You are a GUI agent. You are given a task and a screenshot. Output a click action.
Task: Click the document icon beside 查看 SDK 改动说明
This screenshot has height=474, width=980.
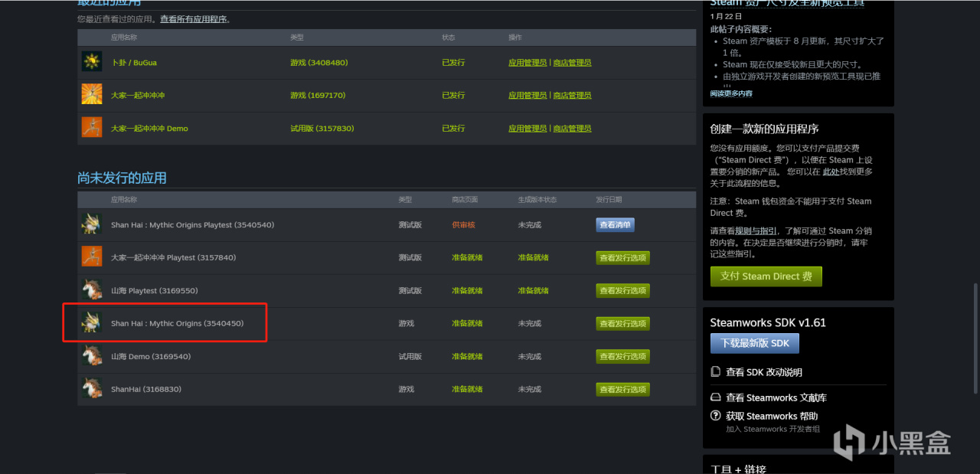(x=716, y=371)
